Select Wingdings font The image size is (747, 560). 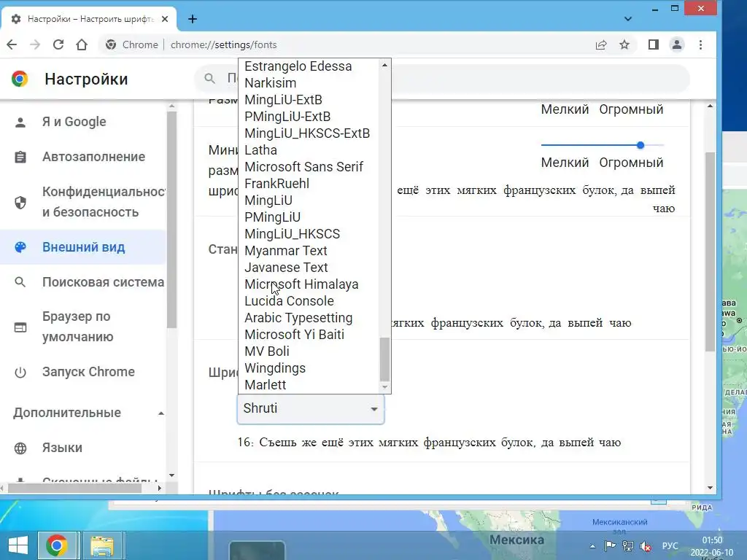(x=309, y=368)
